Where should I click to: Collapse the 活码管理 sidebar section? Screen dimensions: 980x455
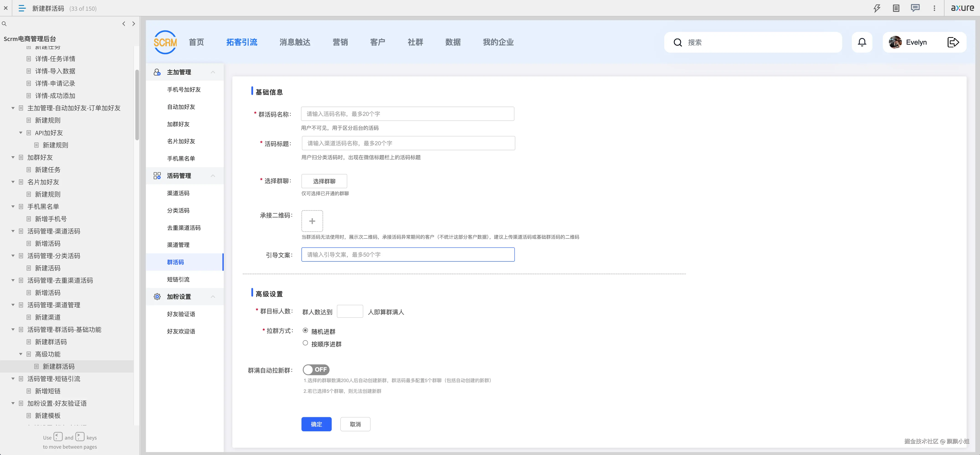tap(213, 176)
